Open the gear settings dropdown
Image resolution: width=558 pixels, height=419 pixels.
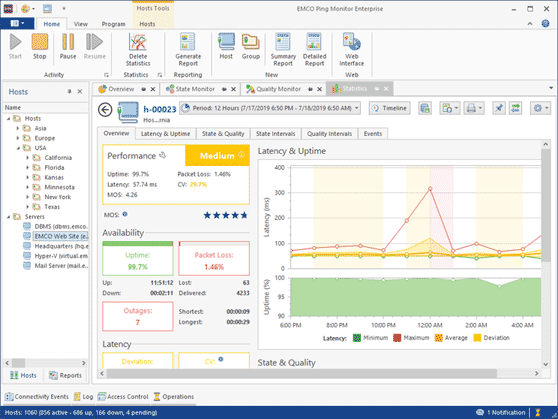[x=540, y=108]
